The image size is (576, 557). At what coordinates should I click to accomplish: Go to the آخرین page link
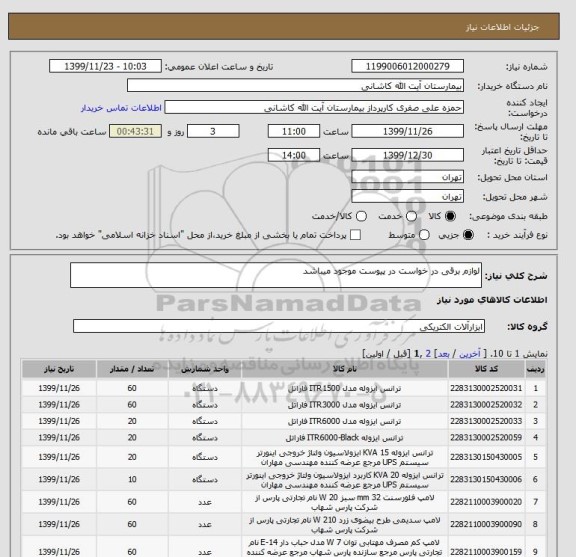click(469, 354)
